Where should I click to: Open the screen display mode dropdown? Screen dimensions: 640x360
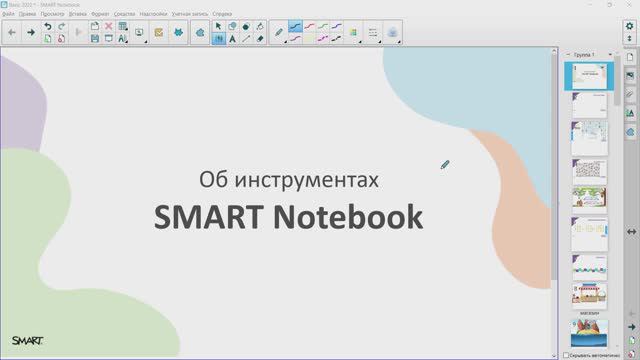tap(140, 32)
